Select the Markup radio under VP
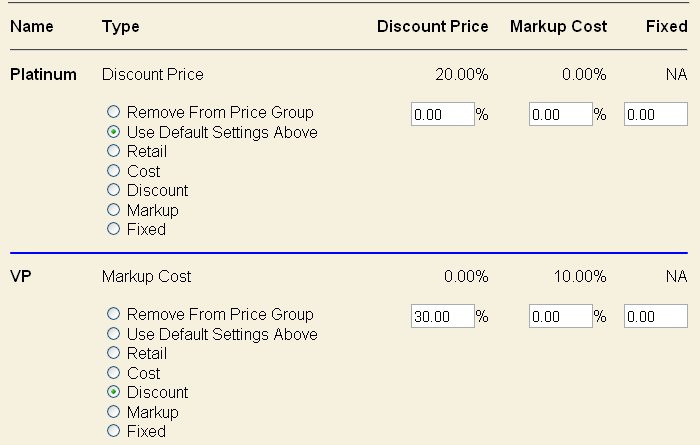This screenshot has height=445, width=700. [x=114, y=412]
